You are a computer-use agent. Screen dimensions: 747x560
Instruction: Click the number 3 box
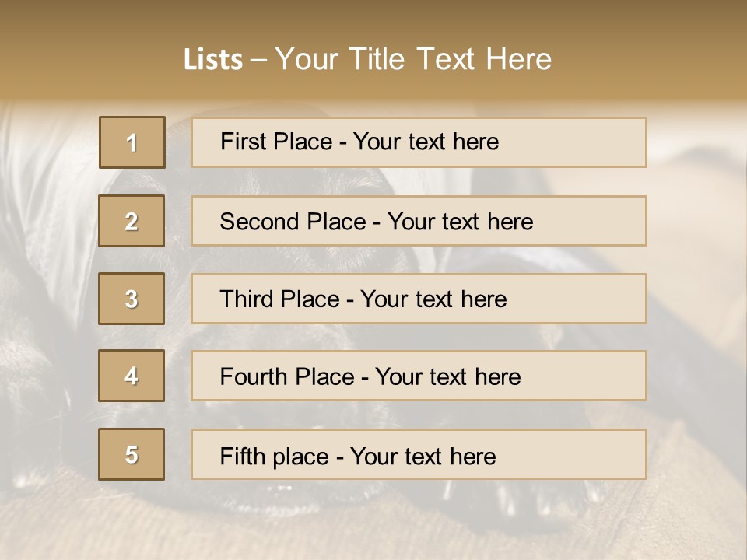click(x=132, y=299)
